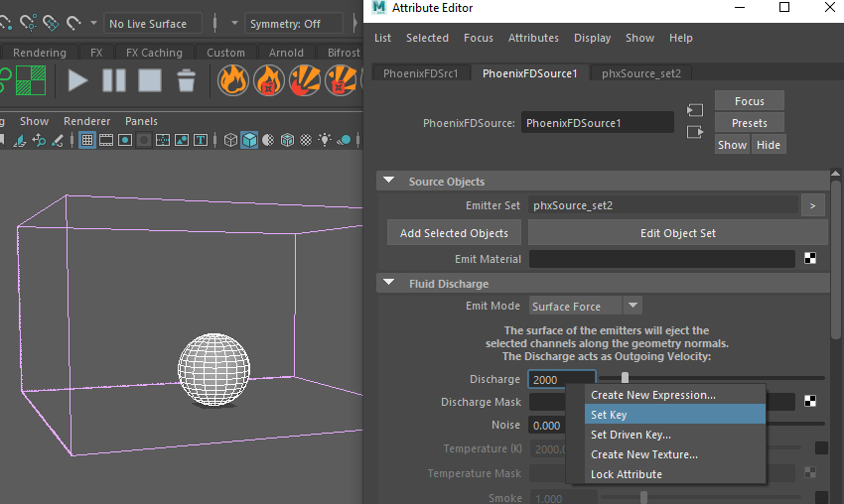Click the textured display checker icon
This screenshot has width=844, height=504.
tap(306, 141)
